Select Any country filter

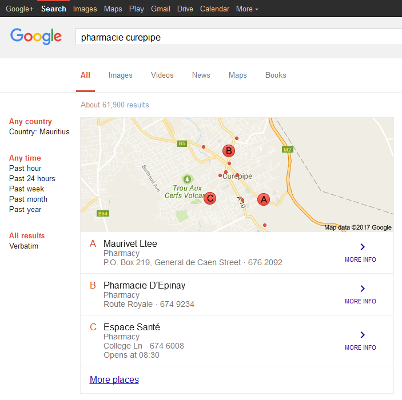click(30, 122)
